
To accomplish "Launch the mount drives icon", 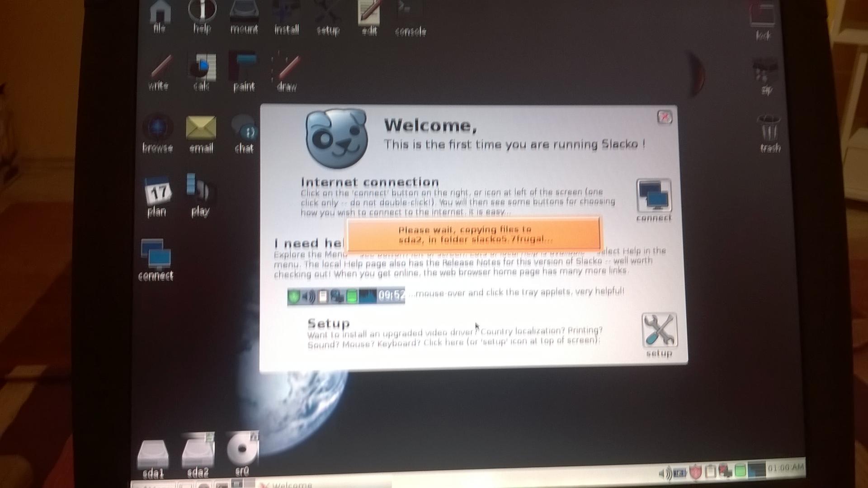I will click(244, 17).
